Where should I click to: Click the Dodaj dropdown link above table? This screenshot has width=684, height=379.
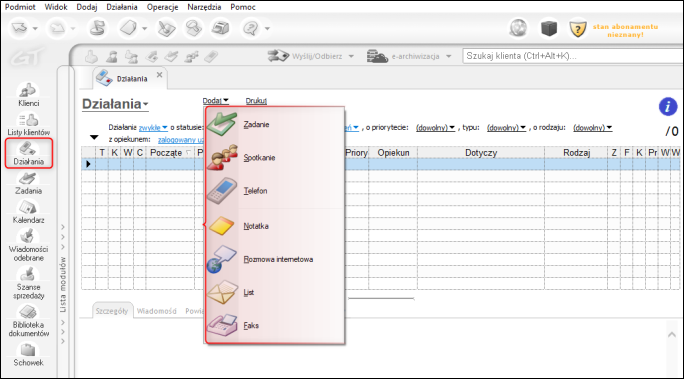tap(215, 101)
